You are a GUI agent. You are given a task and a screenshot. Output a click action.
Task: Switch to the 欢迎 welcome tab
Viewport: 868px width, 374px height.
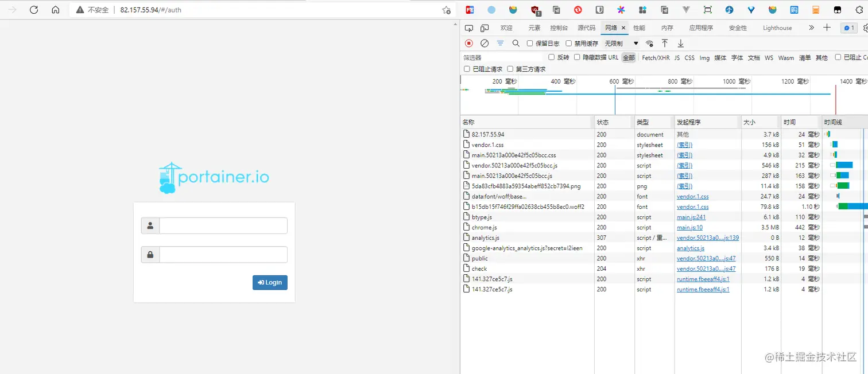click(506, 28)
